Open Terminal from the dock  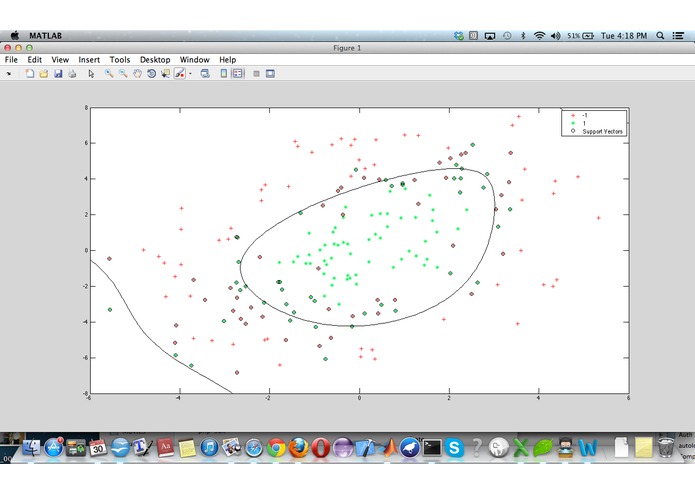[x=432, y=447]
